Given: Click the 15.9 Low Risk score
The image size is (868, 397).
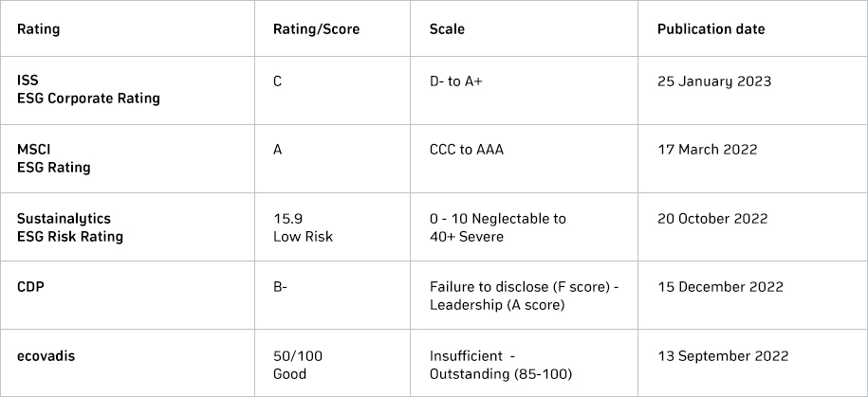Looking at the screenshot, I should 303,227.
